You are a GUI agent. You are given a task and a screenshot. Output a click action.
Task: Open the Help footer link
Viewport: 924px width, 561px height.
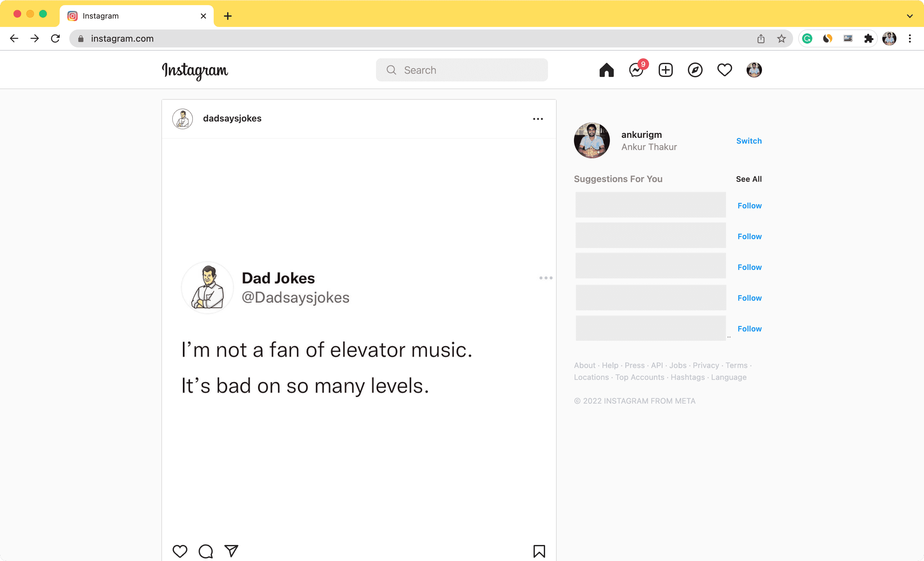click(610, 365)
